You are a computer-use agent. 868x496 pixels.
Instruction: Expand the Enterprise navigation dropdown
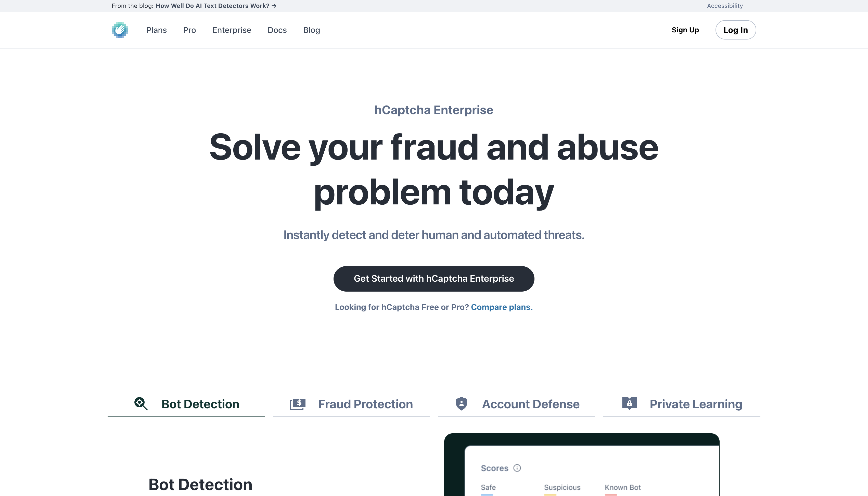tap(231, 30)
